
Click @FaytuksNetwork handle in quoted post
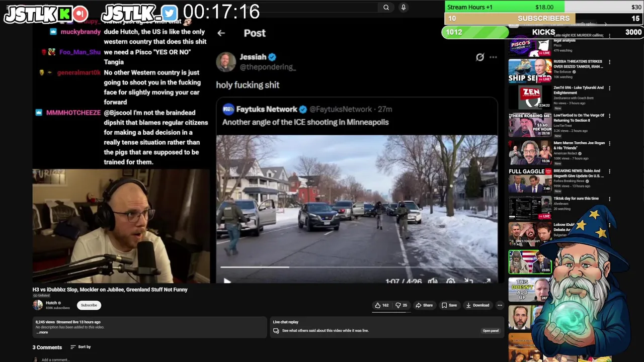tap(341, 109)
